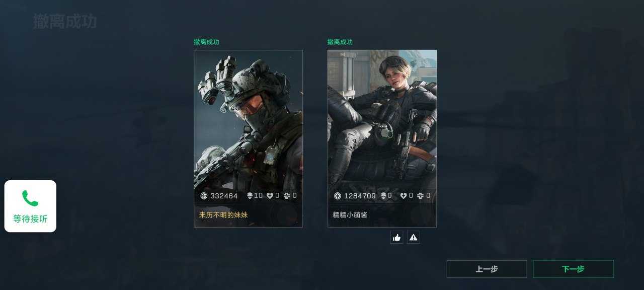Screen dimensions: 644x290
Task: Click the skull kills icon on 糯糯小萌酱 card
Action: point(383,196)
